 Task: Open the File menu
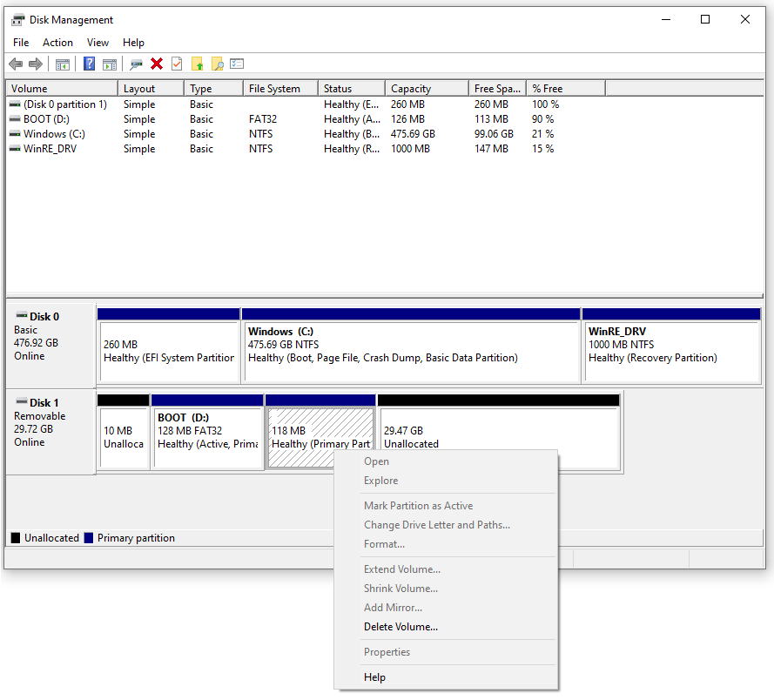[x=21, y=43]
